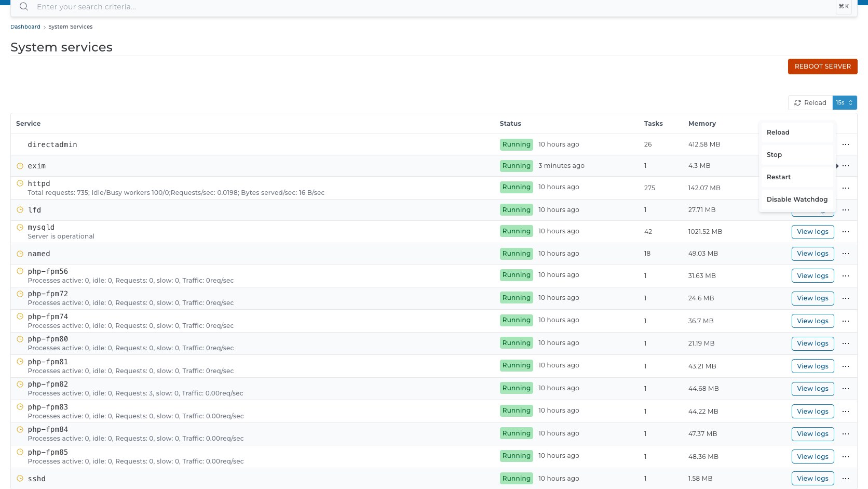Image resolution: width=868 pixels, height=489 pixels.
Task: Click the 412.58 MB memory value
Action: tap(704, 144)
